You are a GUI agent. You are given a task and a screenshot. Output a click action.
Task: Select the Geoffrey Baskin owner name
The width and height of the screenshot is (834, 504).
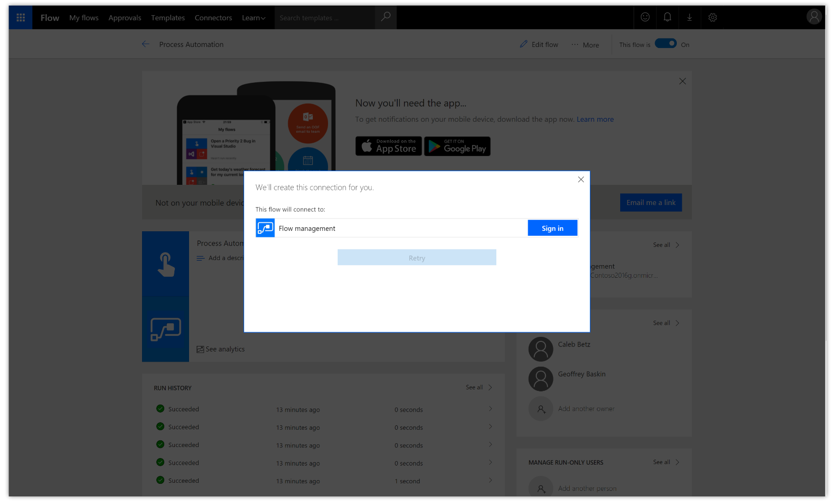point(582,374)
